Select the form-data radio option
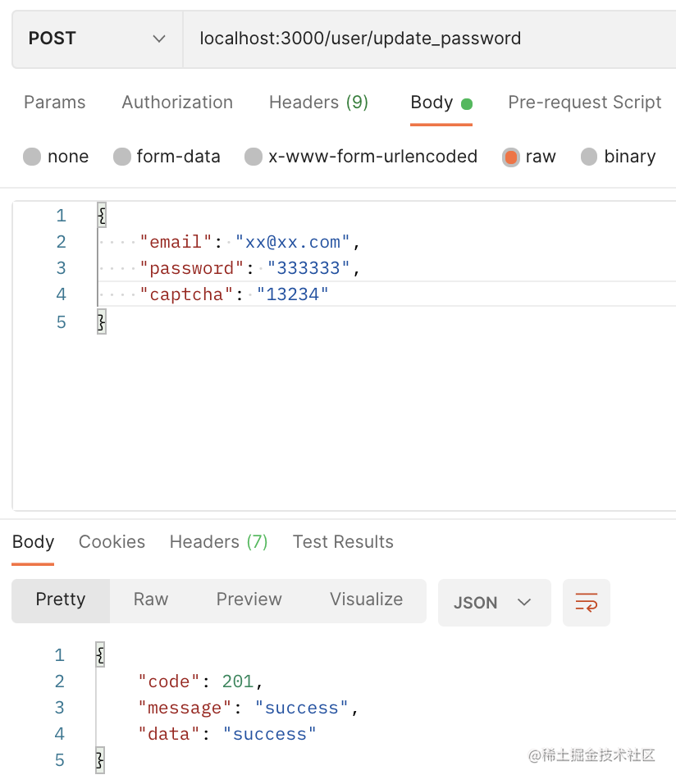676x784 pixels. (122, 157)
